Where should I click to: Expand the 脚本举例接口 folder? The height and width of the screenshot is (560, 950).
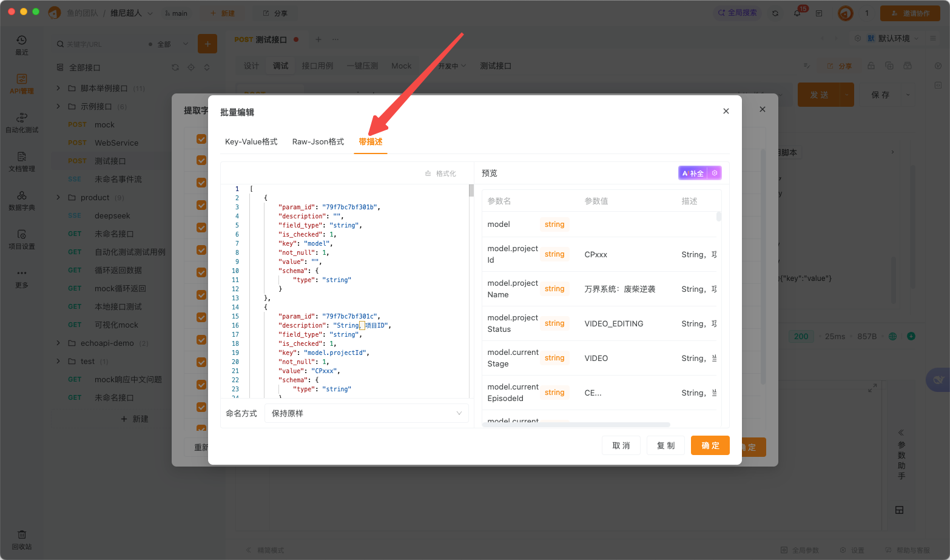(x=58, y=88)
